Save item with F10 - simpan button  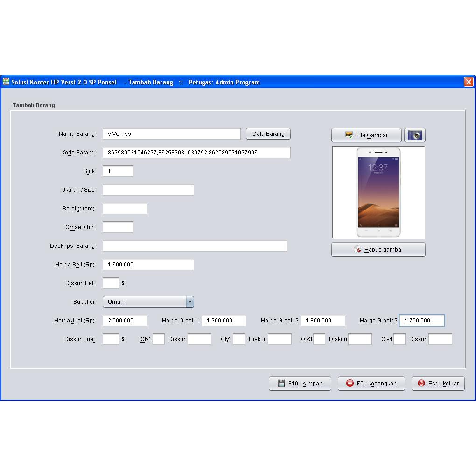click(300, 384)
